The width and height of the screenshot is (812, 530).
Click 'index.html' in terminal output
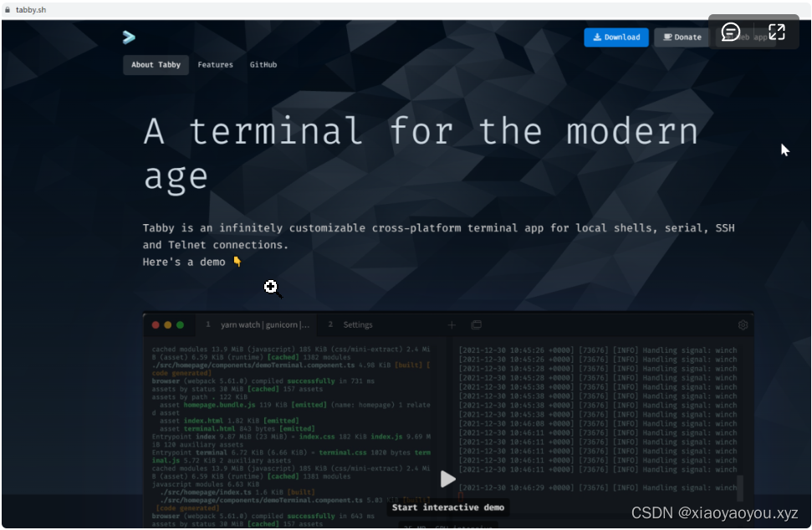click(203, 420)
